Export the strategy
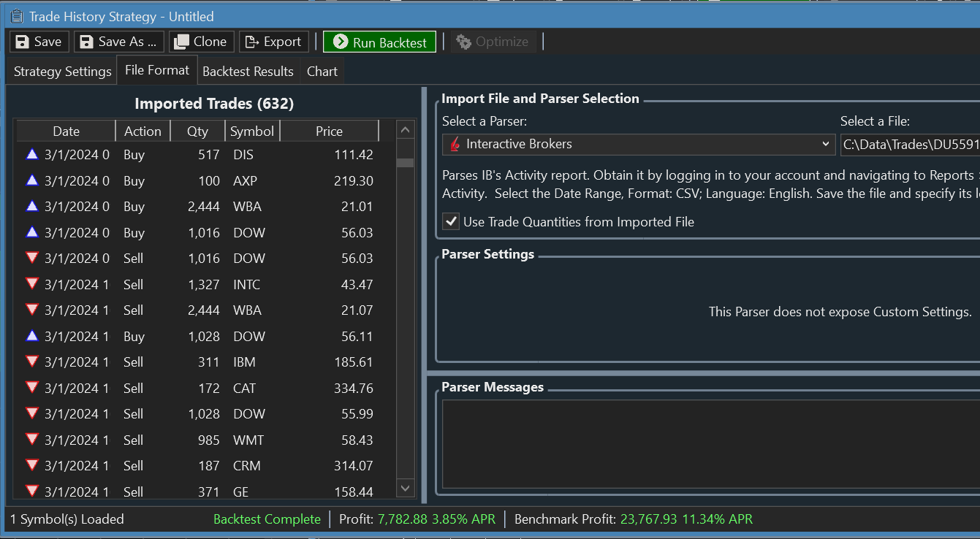This screenshot has height=539, width=980. pos(274,42)
